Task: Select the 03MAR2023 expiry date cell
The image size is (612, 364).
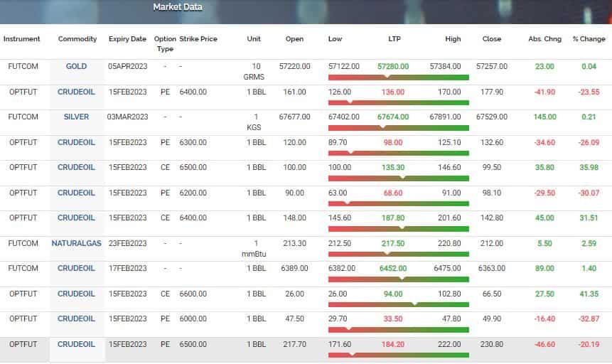Action: 128,117
